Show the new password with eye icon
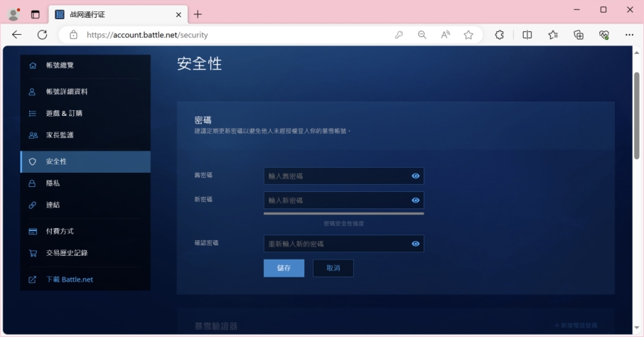 tap(416, 200)
